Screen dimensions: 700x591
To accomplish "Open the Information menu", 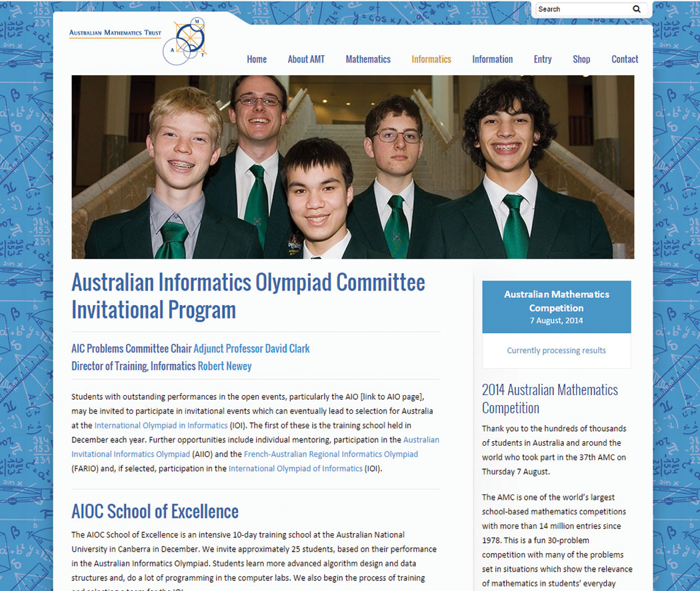I will pos(492,59).
